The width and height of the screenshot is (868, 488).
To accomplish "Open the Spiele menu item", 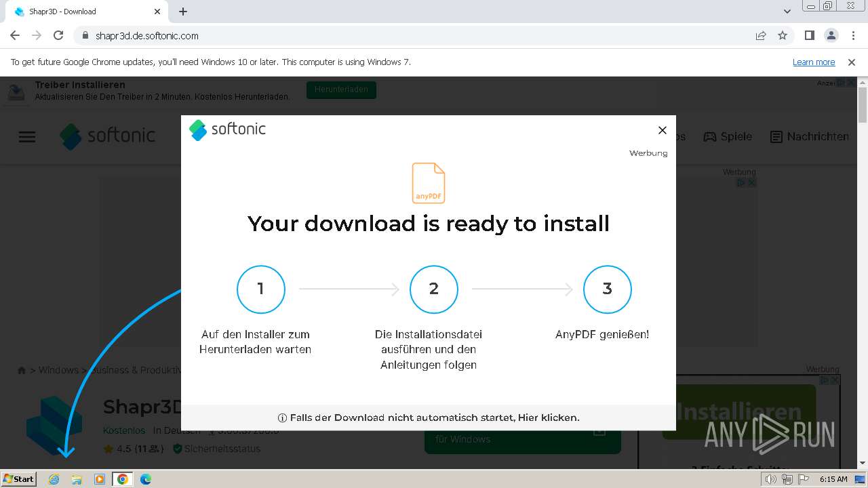I will tap(728, 136).
